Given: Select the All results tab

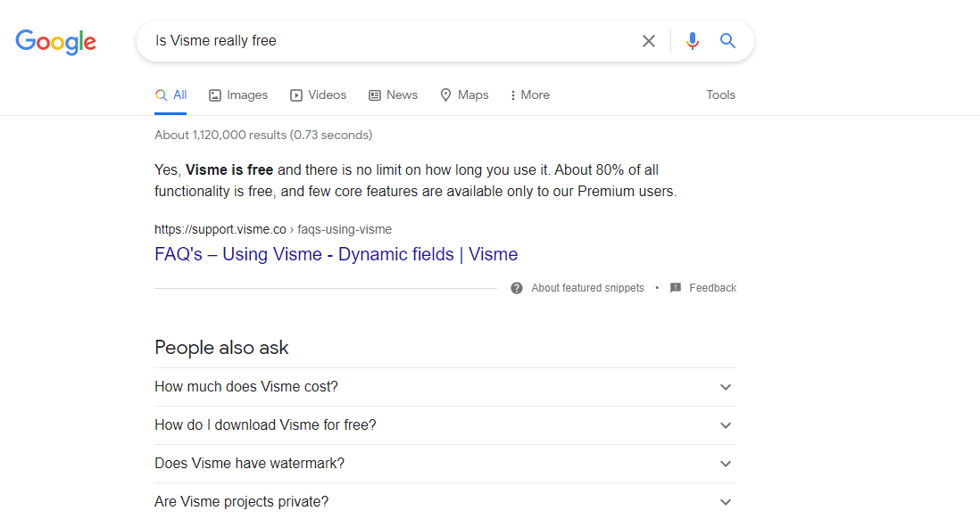Looking at the screenshot, I should (170, 95).
